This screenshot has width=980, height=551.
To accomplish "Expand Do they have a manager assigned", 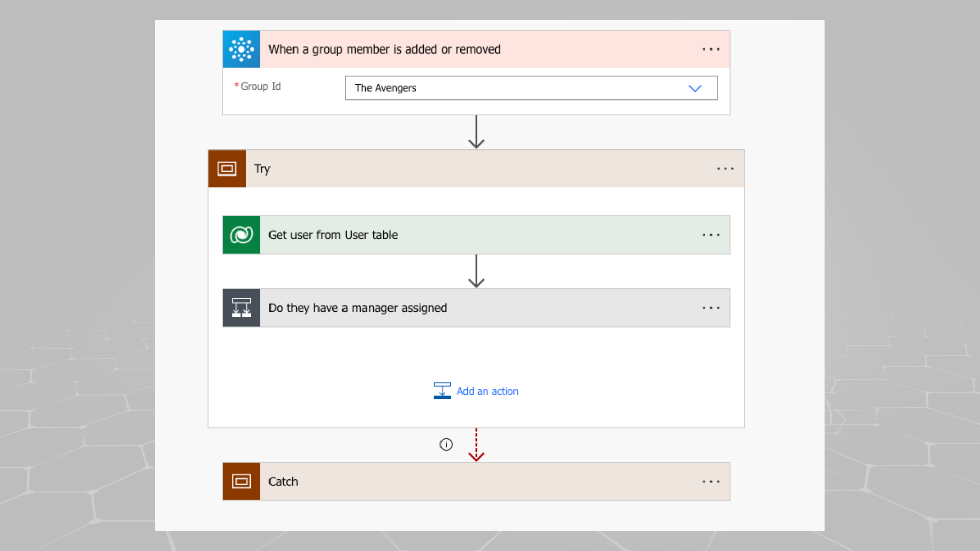I will click(x=476, y=308).
